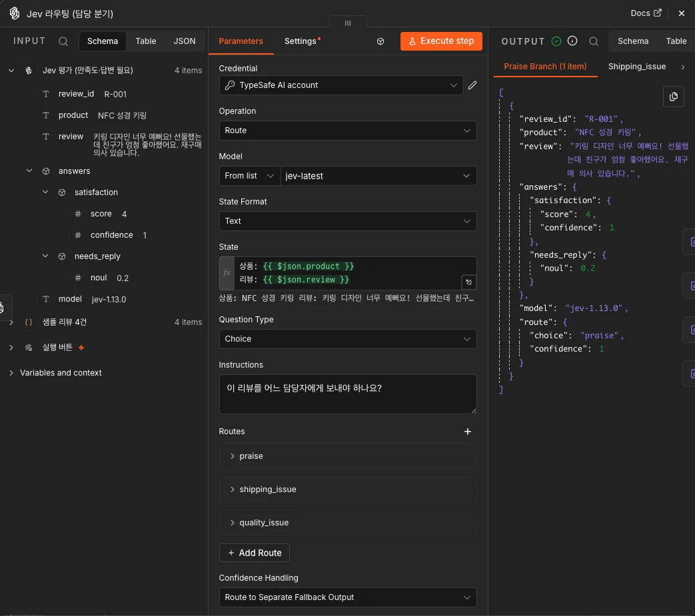Click the drag handle above the parameters panel
The image size is (695, 616).
(348, 23)
